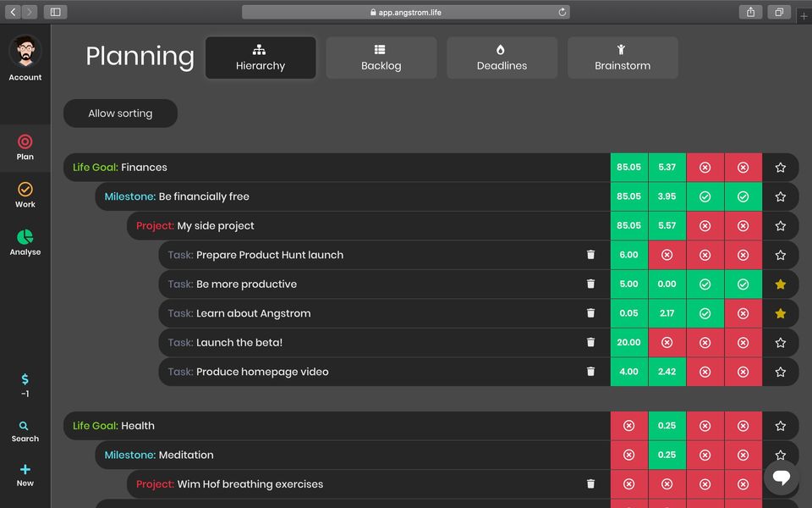This screenshot has width=812, height=508.
Task: Delete the Prepare Product Hunt launch task
Action: tap(590, 255)
